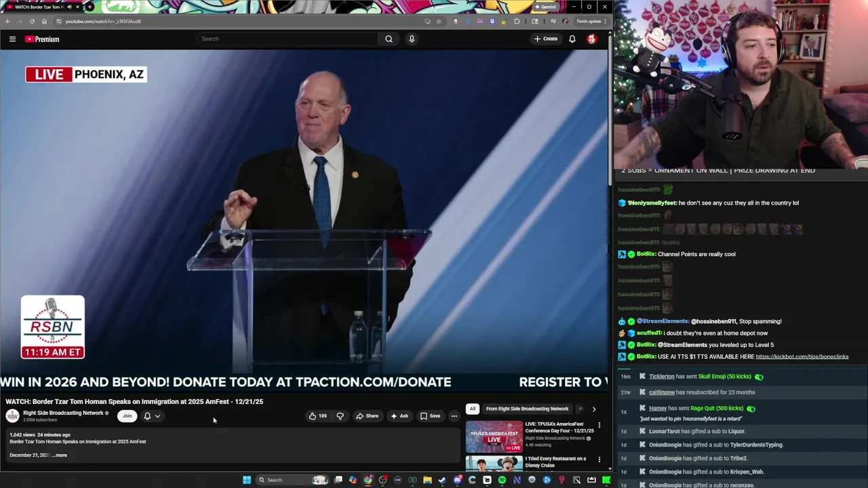Click the taskbar Search box

[292, 480]
